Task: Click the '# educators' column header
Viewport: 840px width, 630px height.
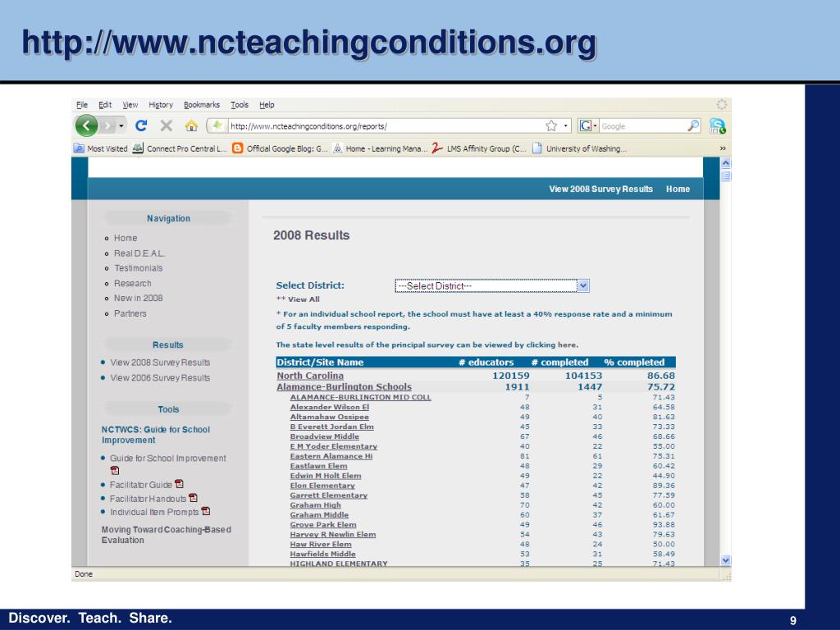Action: (x=486, y=362)
